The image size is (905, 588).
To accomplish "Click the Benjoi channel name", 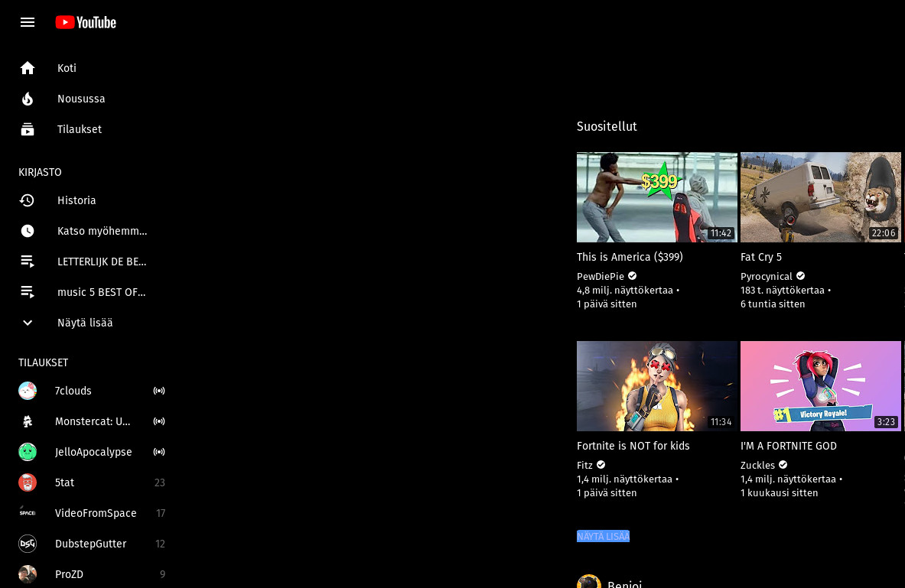I will tap(624, 583).
